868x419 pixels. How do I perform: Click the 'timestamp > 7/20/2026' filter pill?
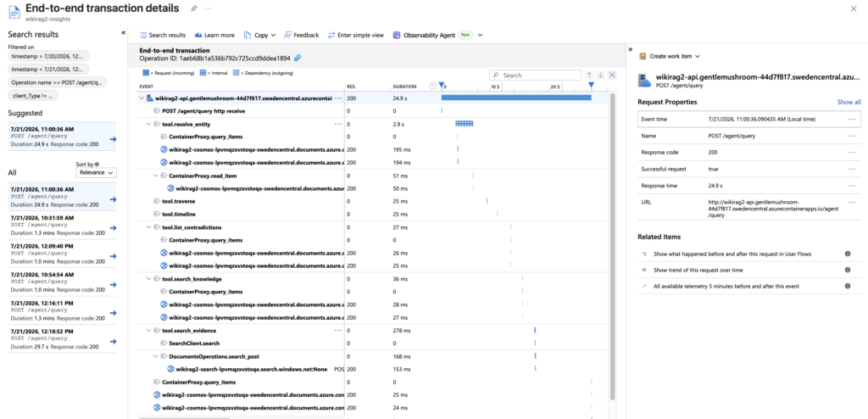(48, 57)
